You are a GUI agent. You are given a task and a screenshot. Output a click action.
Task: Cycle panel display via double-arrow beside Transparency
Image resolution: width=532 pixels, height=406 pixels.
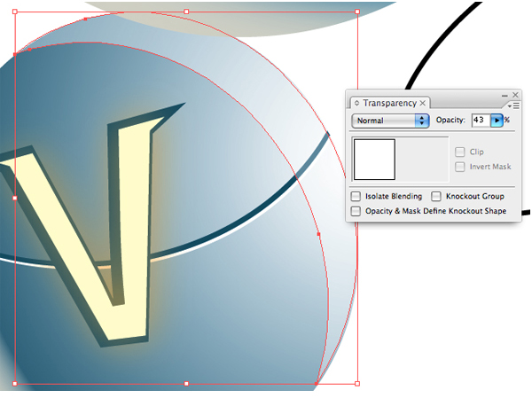(357, 103)
